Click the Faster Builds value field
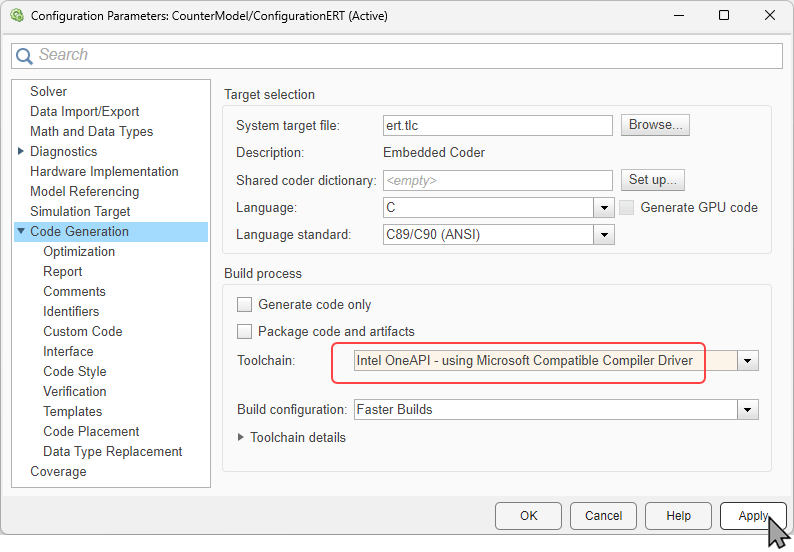The height and width of the screenshot is (552, 794). (x=546, y=410)
